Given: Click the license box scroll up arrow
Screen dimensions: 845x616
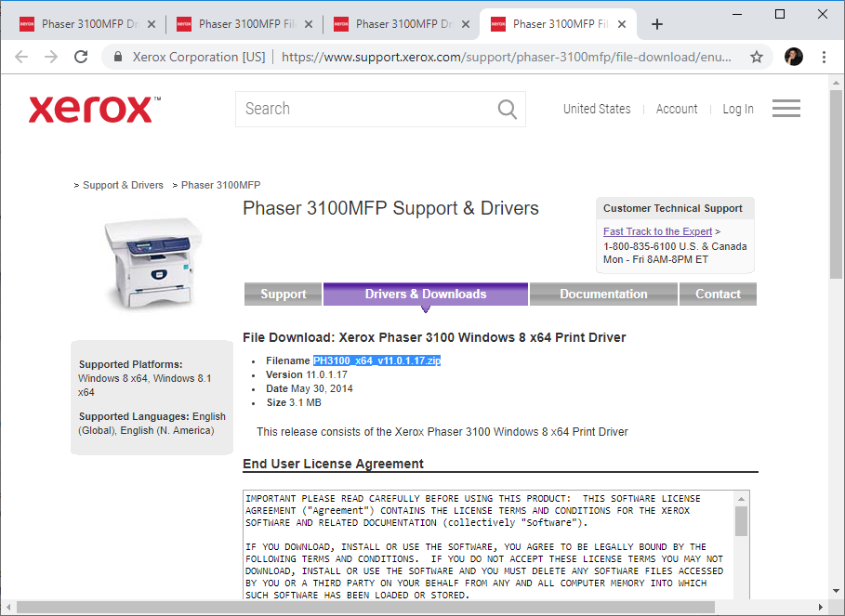Looking at the screenshot, I should coord(741,499).
